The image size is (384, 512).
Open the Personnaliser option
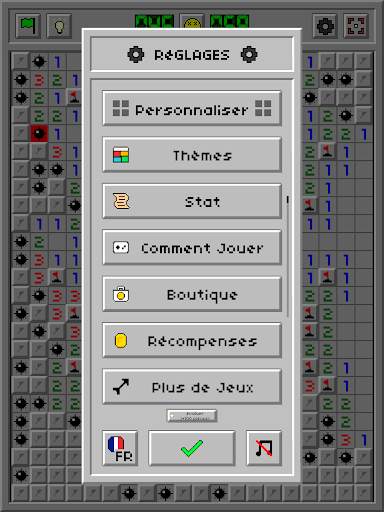coord(192,109)
